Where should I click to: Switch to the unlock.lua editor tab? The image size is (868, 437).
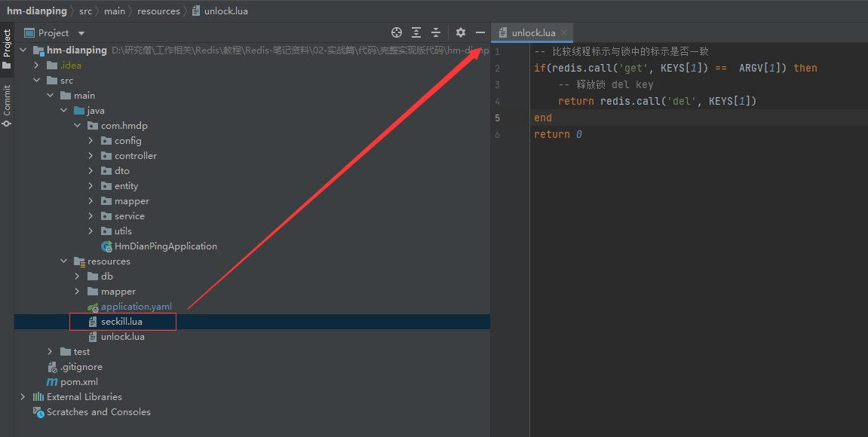click(532, 33)
